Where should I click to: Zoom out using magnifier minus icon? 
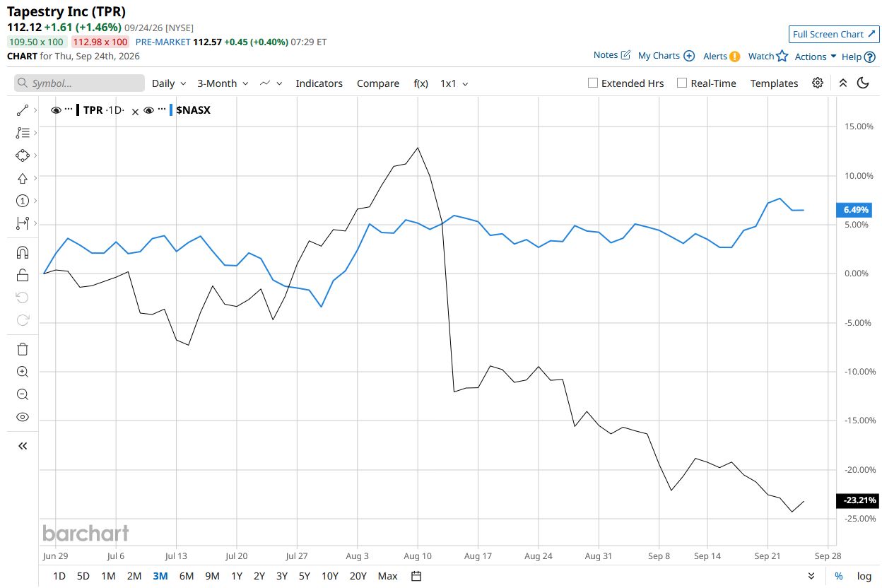[x=23, y=394]
